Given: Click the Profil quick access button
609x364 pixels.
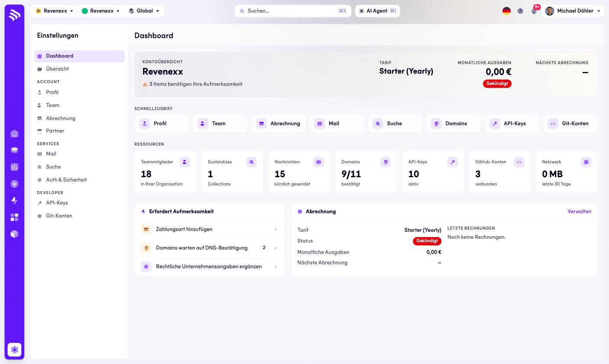Looking at the screenshot, I should point(162,123).
